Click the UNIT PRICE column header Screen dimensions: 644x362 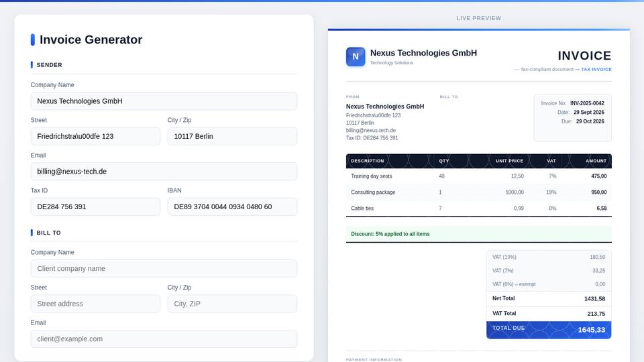tap(509, 161)
